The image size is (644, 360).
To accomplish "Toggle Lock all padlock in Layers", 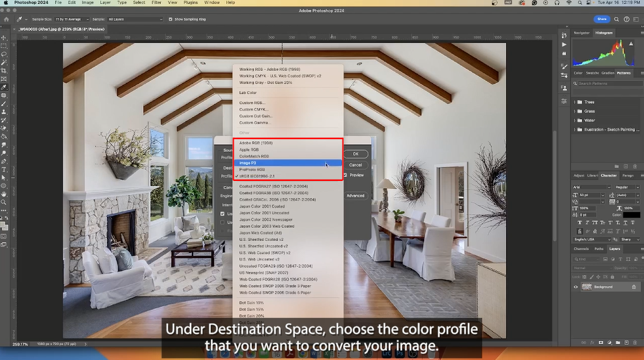I will pyautogui.click(x=612, y=277).
